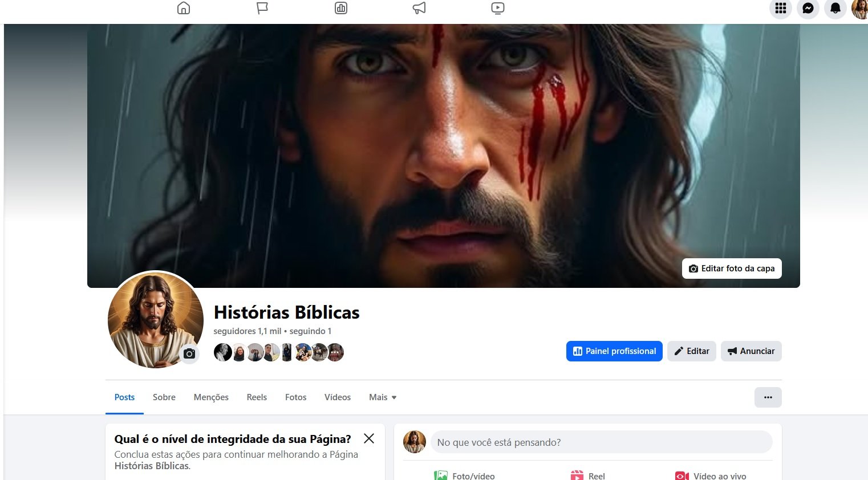The height and width of the screenshot is (480, 868).
Task: Open the account avatar menu
Action: pos(859,8)
